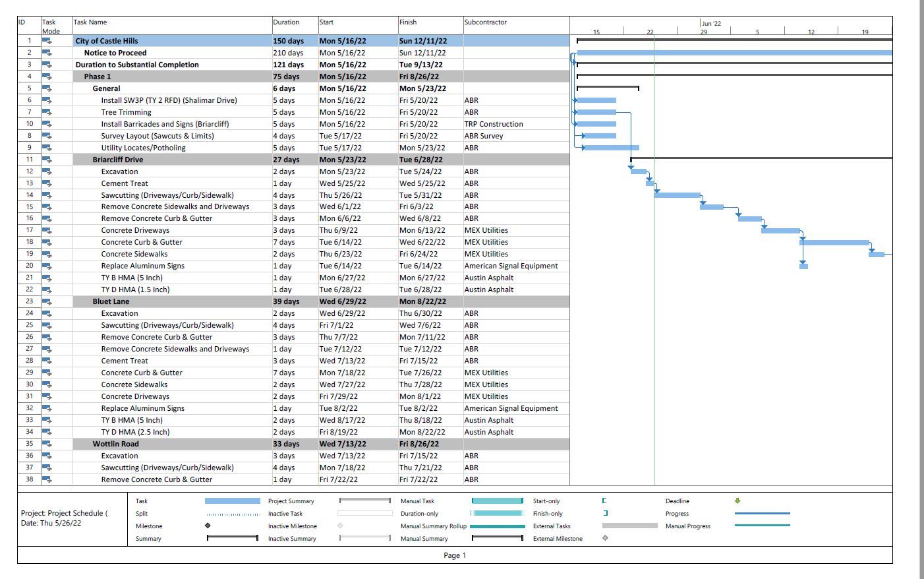
Task: Select the Task Name column header
Action: click(90, 22)
